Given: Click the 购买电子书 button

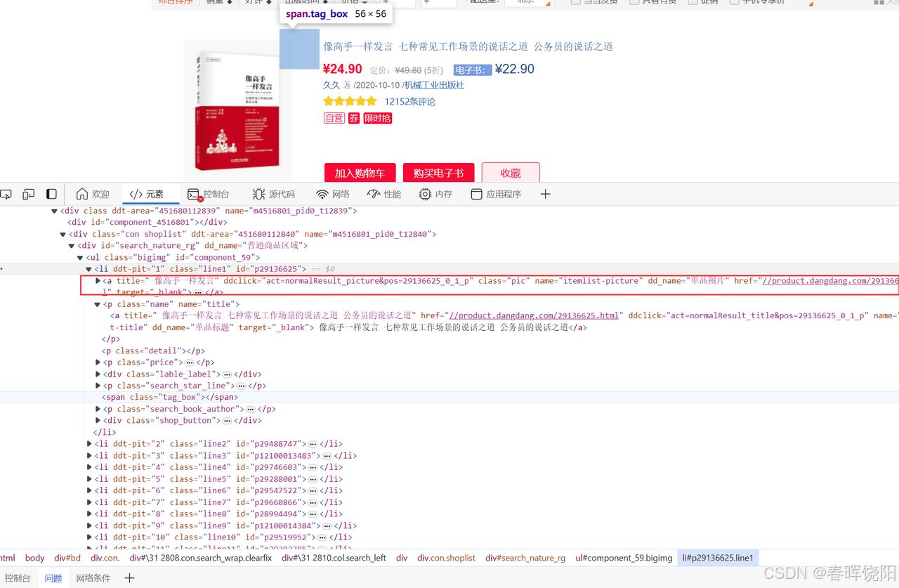Looking at the screenshot, I should 438,173.
